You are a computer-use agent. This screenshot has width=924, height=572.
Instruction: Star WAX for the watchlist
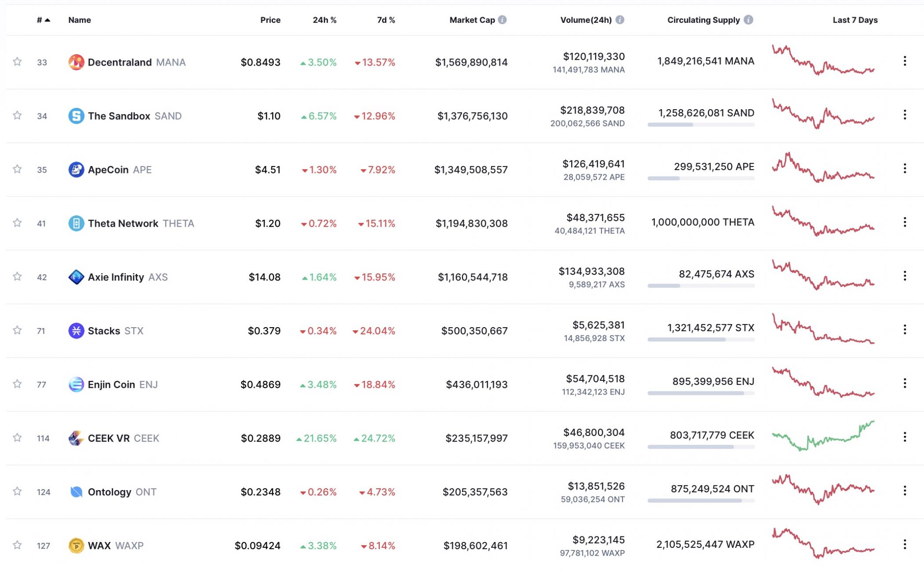point(17,545)
